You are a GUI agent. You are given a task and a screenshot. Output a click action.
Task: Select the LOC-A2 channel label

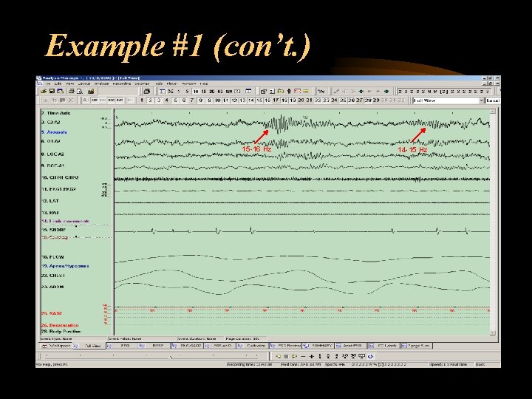[x=53, y=154]
